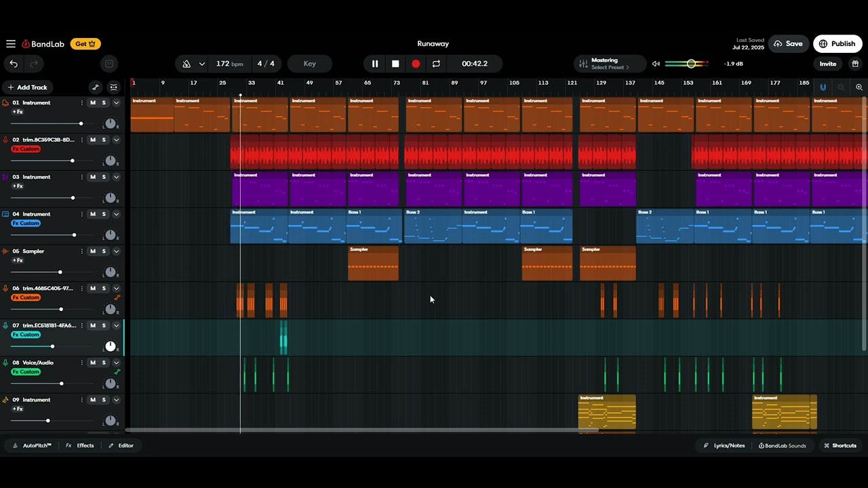The image size is (868, 488).
Task: Open the Effects tab
Action: pyautogui.click(x=80, y=445)
